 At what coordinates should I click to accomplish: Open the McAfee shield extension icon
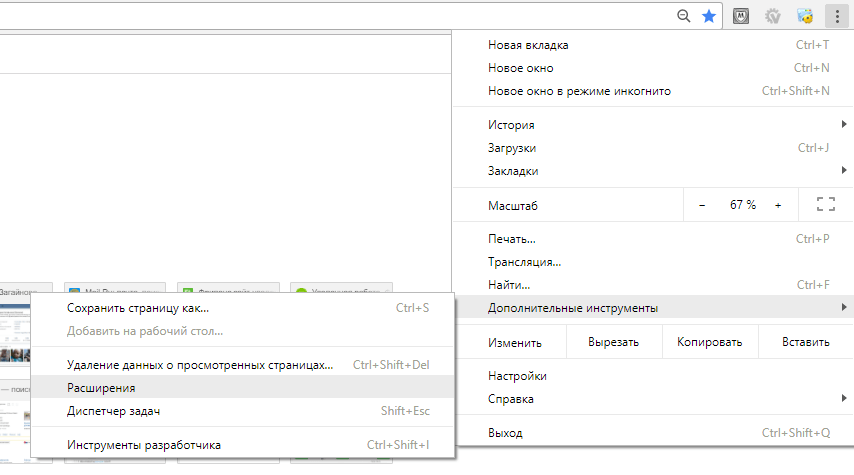(741, 16)
